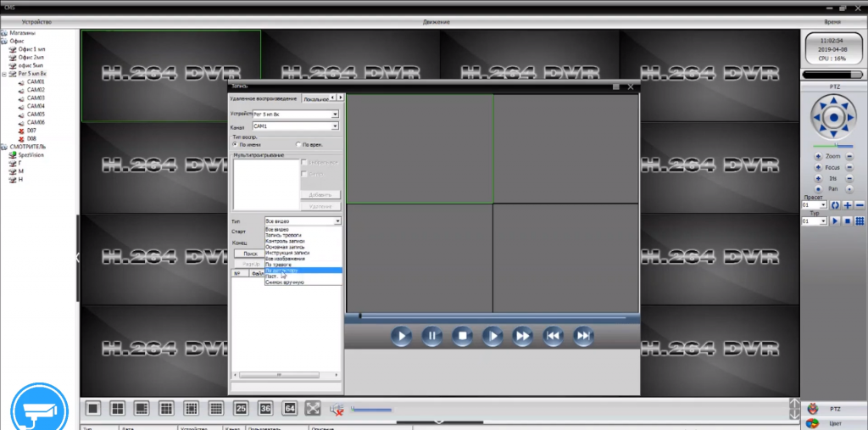Pan PTZ camera left
The height and width of the screenshot is (430, 868).
(818, 117)
